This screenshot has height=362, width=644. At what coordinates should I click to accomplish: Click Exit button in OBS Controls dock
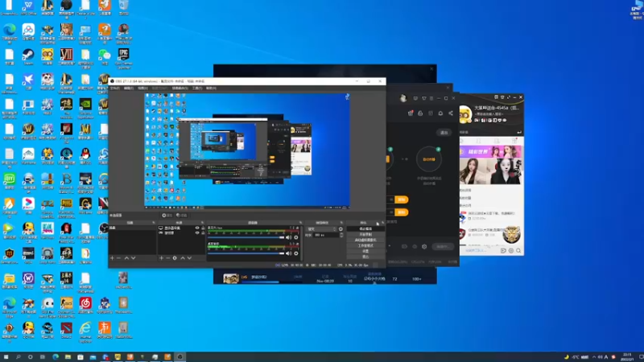(x=365, y=257)
